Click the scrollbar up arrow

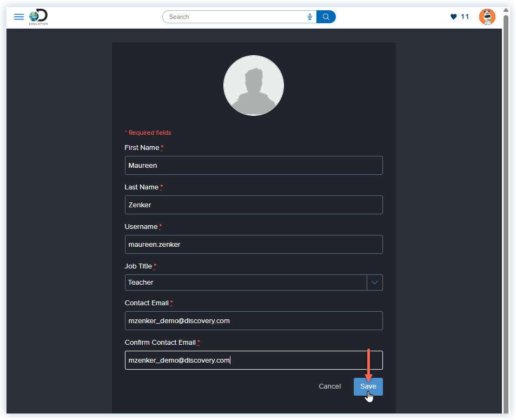506,10
